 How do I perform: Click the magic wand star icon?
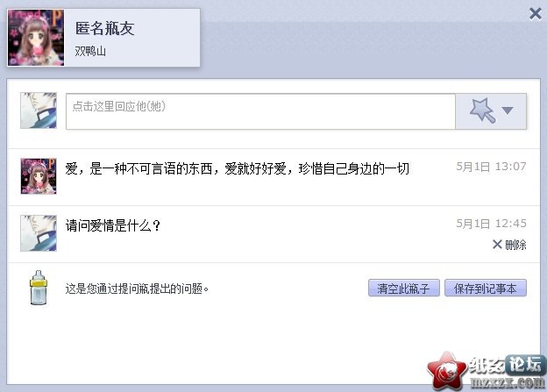coord(482,110)
